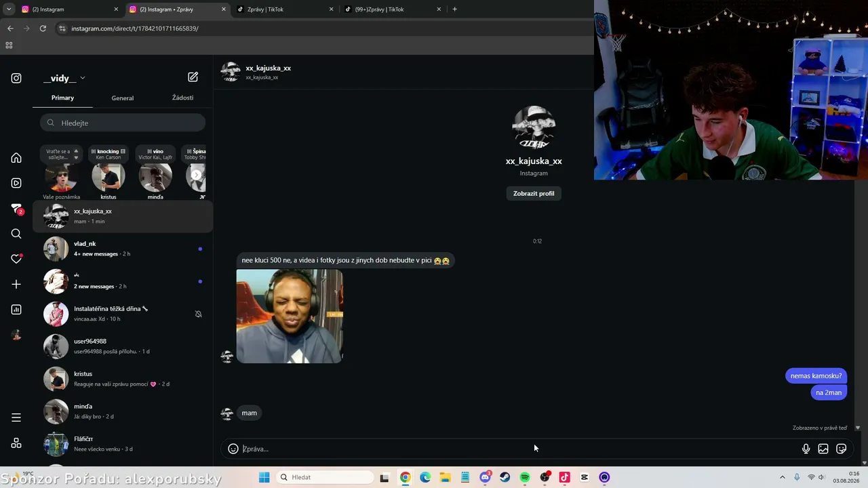
Task: Switch to the Primary inbox tab
Action: (62, 98)
